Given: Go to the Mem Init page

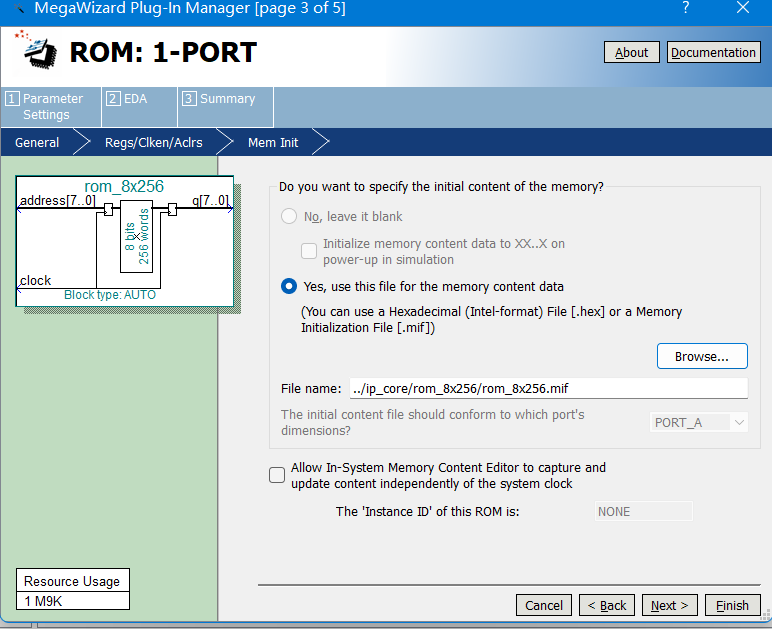Looking at the screenshot, I should (273, 143).
